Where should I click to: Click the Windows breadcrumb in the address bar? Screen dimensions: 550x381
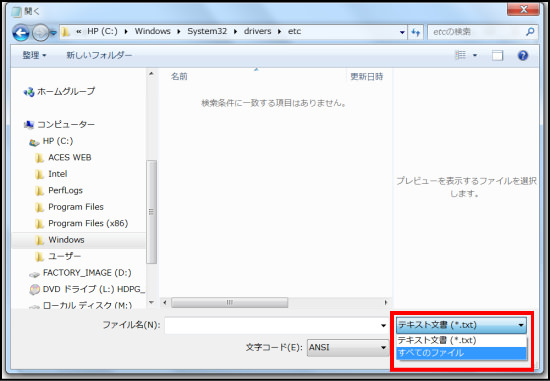(x=153, y=31)
